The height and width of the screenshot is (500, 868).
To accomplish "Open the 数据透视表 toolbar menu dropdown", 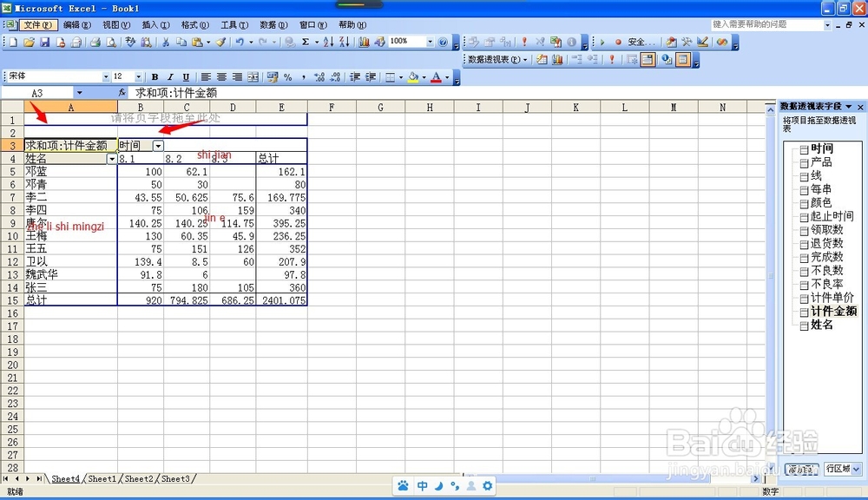I will pos(497,59).
